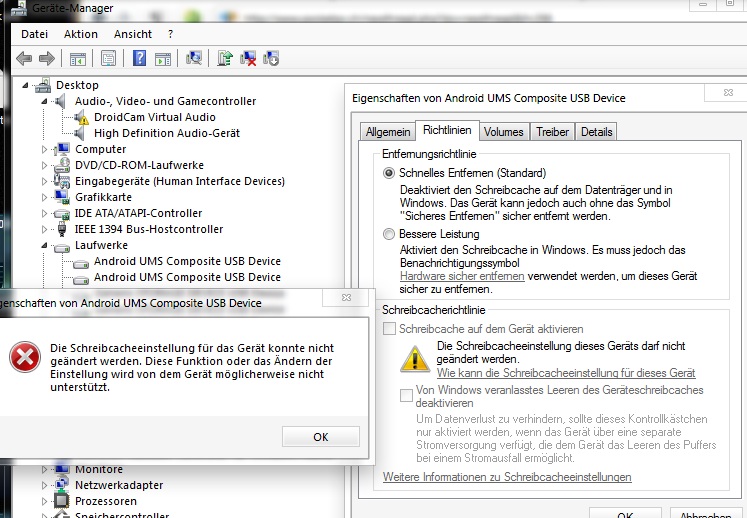Viewport: 747px width, 518px height.
Task: Expand the Netzwerkadapter node
Action: [44, 485]
